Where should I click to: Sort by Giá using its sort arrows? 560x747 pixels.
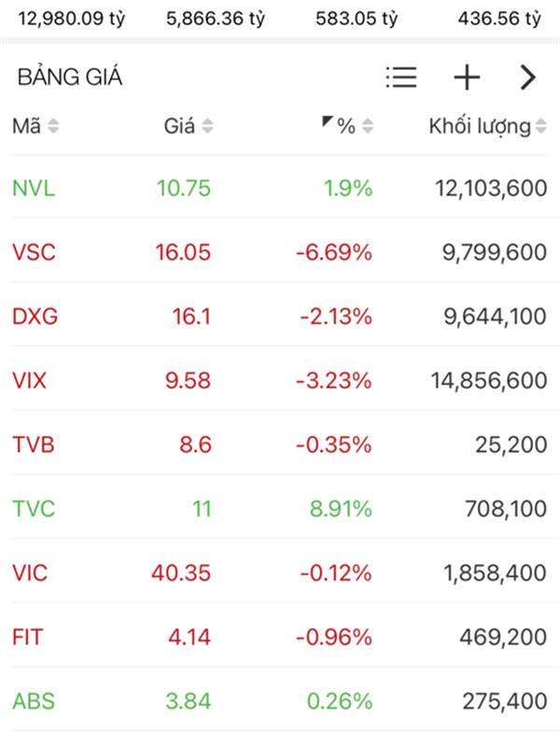(207, 127)
